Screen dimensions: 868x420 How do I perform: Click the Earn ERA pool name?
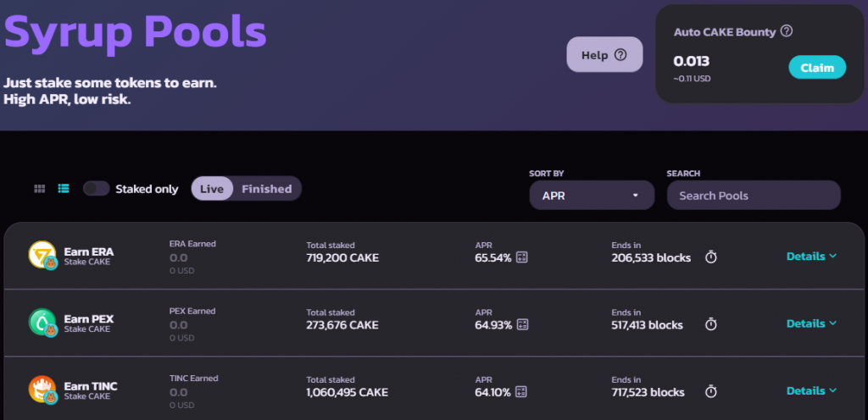(88, 252)
